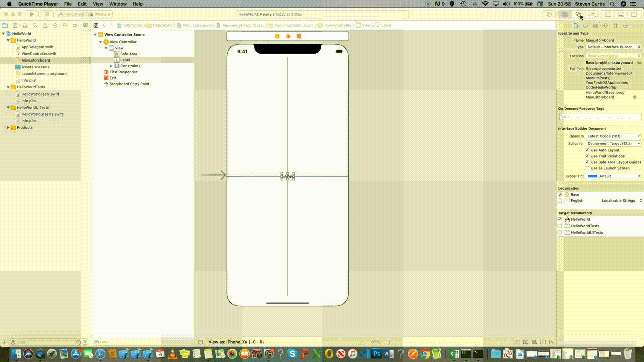
Task: Enable HelloWorldUITests target membership checkbox
Action: point(560,232)
